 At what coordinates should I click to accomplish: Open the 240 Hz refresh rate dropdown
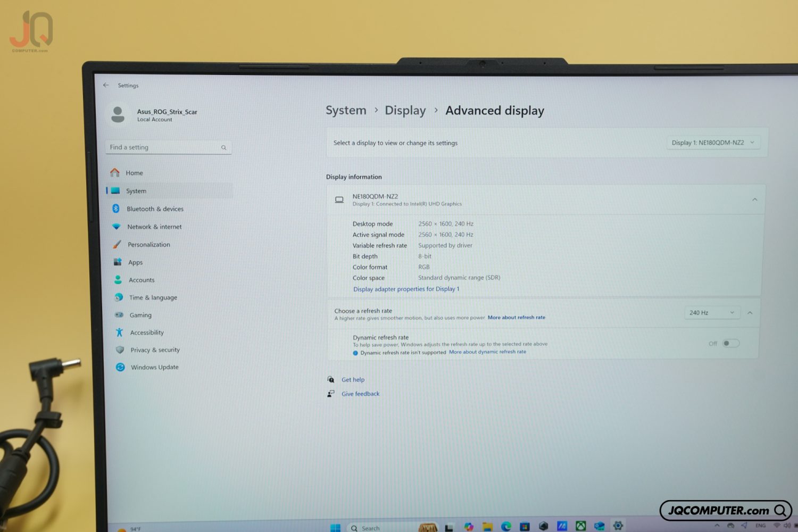[x=711, y=312]
